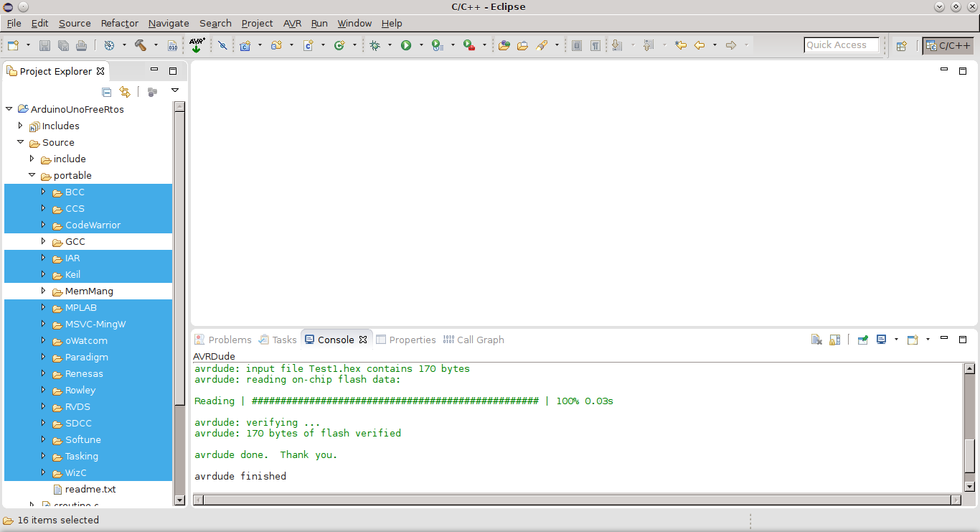980x532 pixels.
Task: Click the Open Perspective icon
Action: 901,45
